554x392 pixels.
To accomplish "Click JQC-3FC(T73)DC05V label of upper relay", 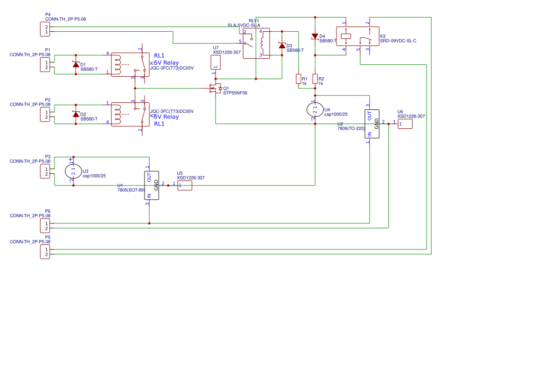I will [x=172, y=68].
